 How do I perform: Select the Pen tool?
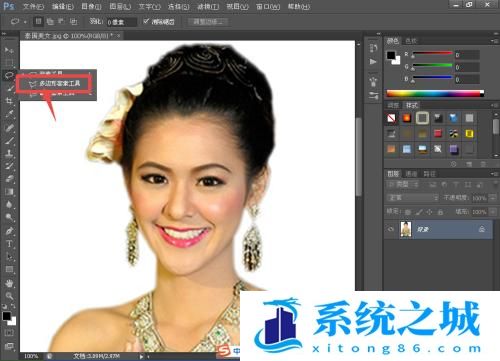click(x=9, y=231)
